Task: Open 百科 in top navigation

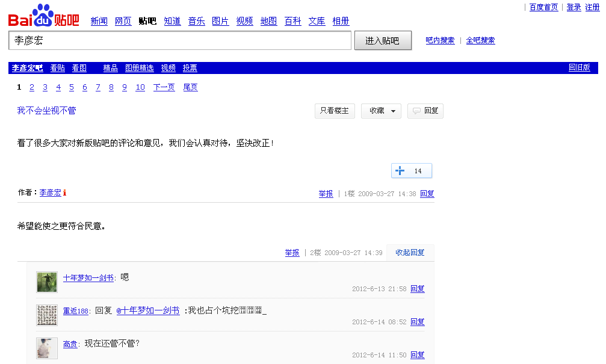Action: pyautogui.click(x=292, y=21)
